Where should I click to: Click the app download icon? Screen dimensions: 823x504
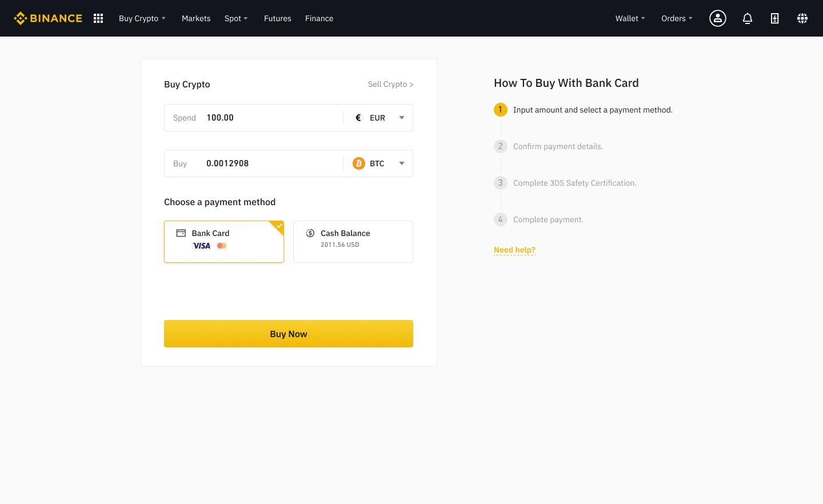pyautogui.click(x=774, y=18)
